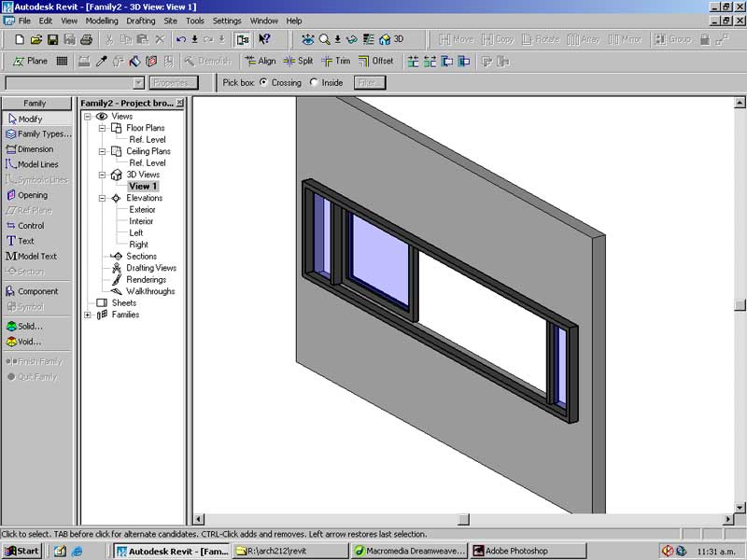Click the New file icon
The image size is (747, 560).
coord(20,39)
